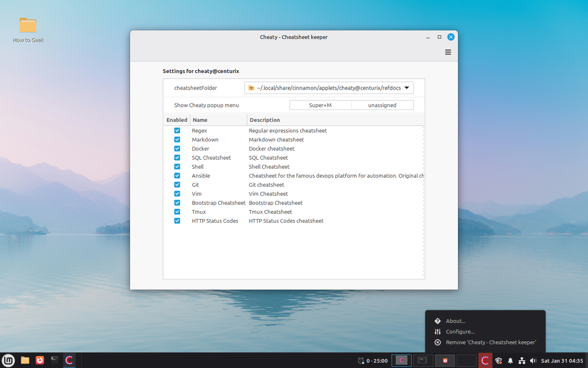This screenshot has width=588, height=368.
Task: Select the Regex name cell
Action: (199, 131)
